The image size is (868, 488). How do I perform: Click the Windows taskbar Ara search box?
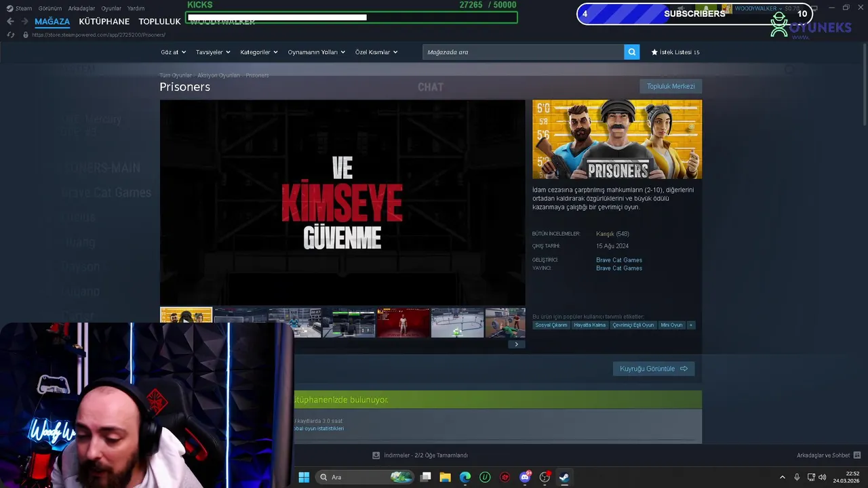366,477
